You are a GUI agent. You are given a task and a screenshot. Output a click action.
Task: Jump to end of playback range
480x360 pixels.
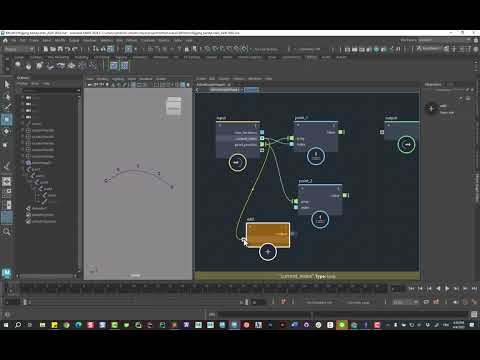[x=474, y=288]
